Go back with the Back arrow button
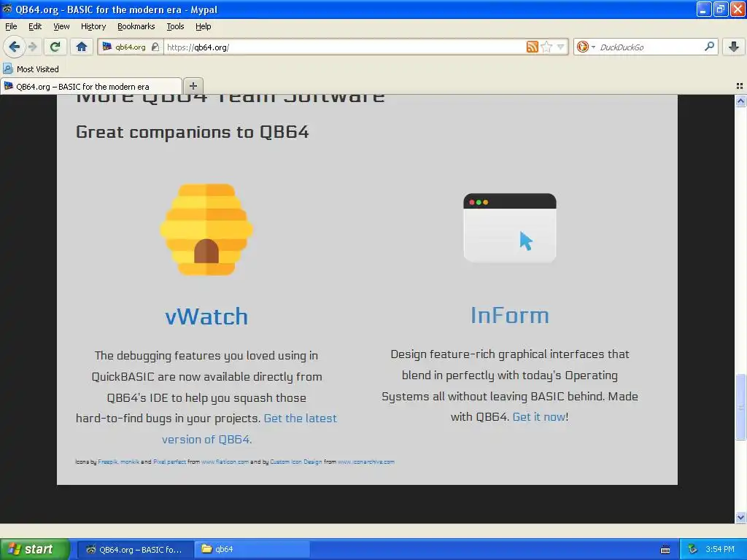 coord(14,47)
